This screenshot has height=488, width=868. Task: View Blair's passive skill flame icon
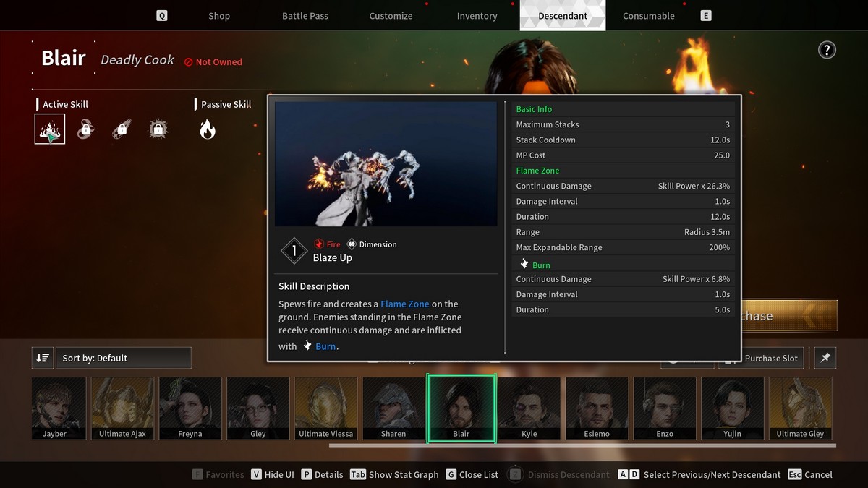coord(207,128)
